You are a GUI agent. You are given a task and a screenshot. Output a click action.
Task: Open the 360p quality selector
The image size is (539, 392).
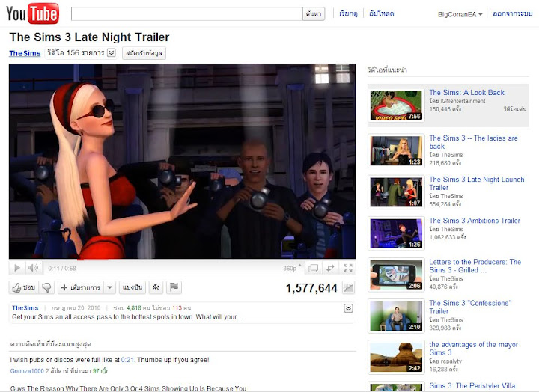292,268
